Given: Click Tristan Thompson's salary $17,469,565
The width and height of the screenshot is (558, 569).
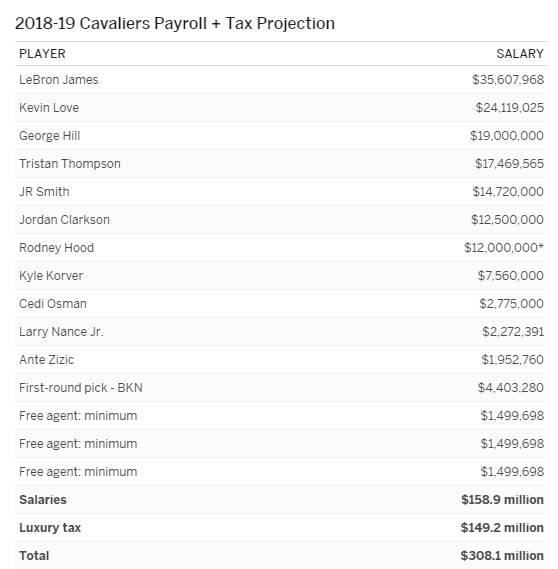Looking at the screenshot, I should click(509, 163).
